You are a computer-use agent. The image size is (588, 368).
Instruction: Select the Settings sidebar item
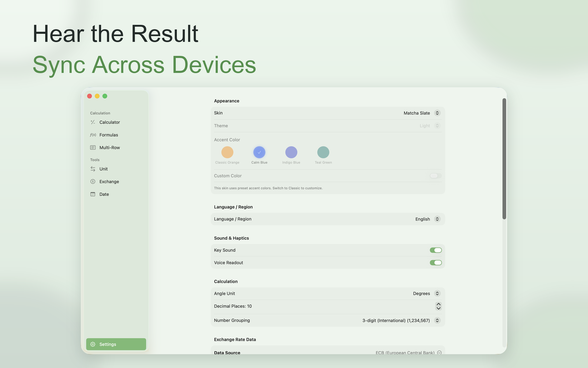click(116, 344)
